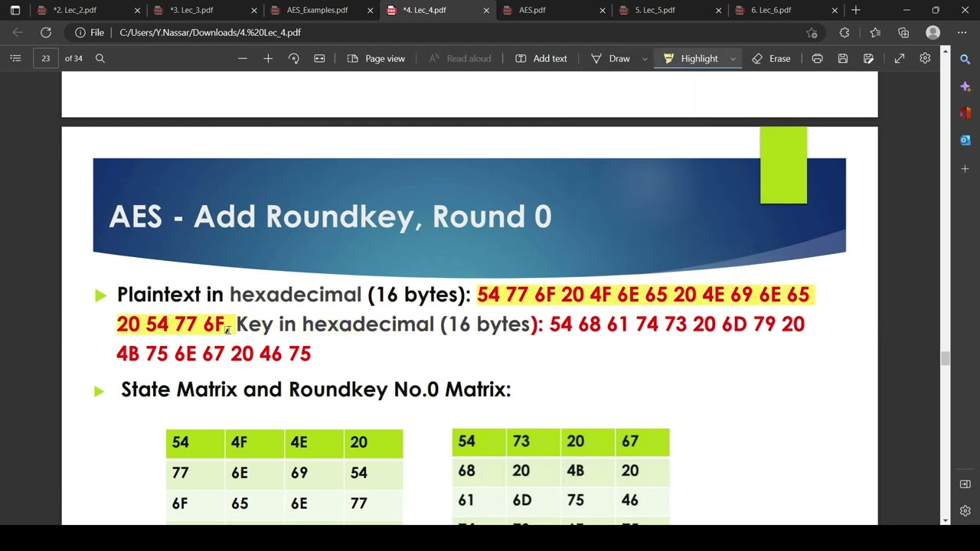Open the Extensions menu
This screenshot has height=551, width=980.
tap(844, 33)
